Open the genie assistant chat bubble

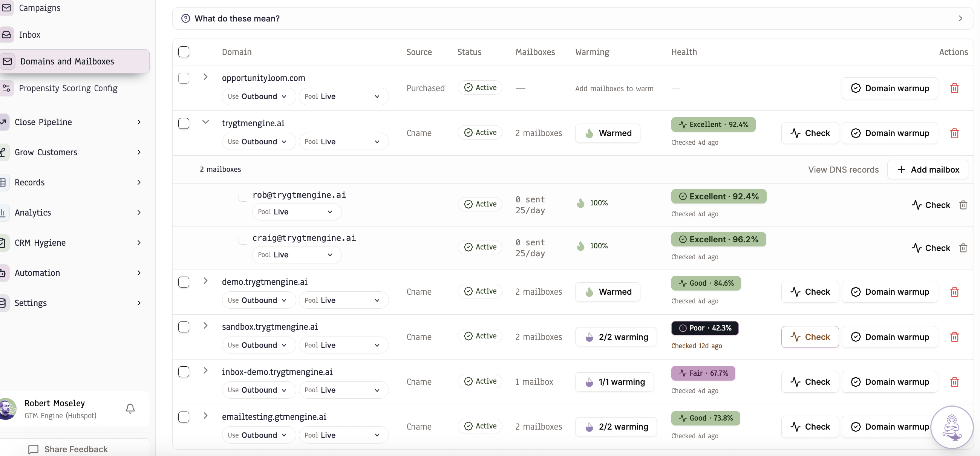952,427
